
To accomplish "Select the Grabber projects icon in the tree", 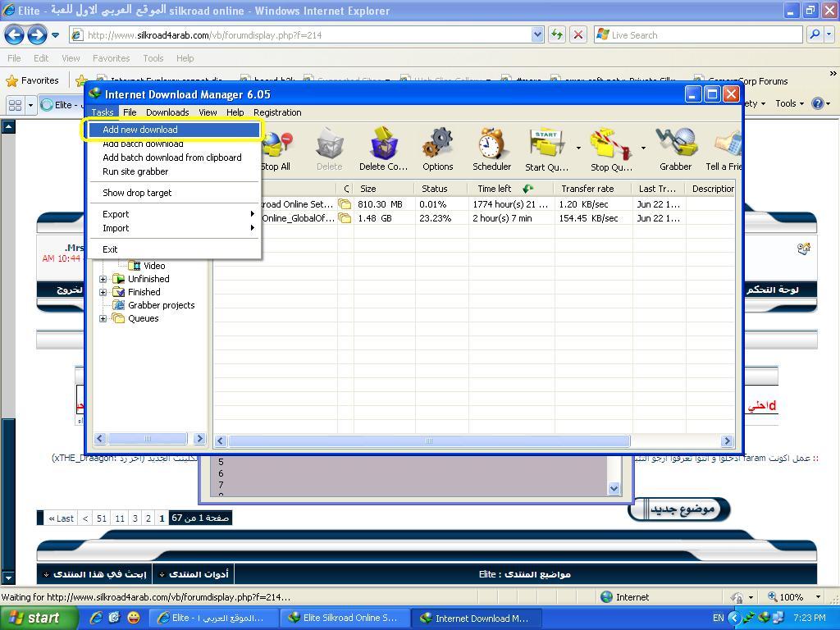I will point(118,305).
